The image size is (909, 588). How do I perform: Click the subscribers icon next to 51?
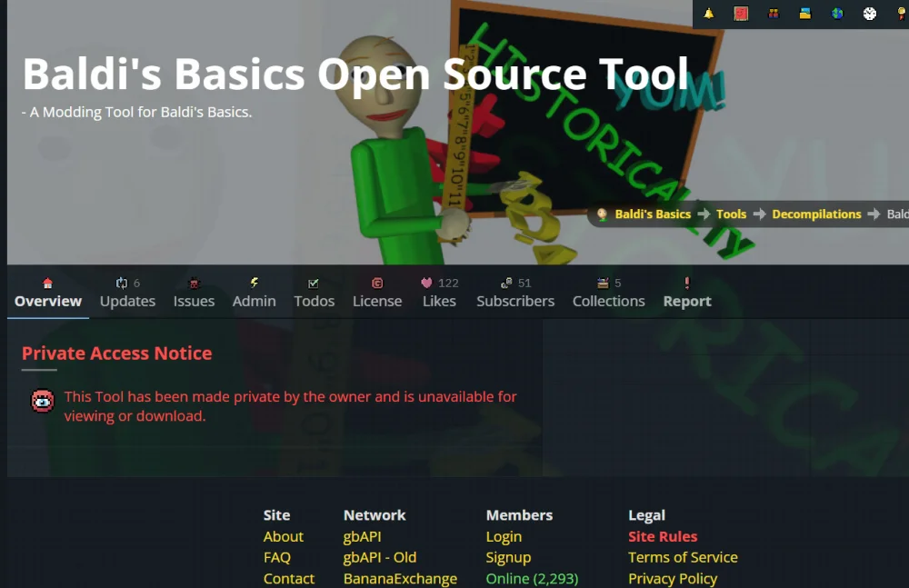pos(506,283)
